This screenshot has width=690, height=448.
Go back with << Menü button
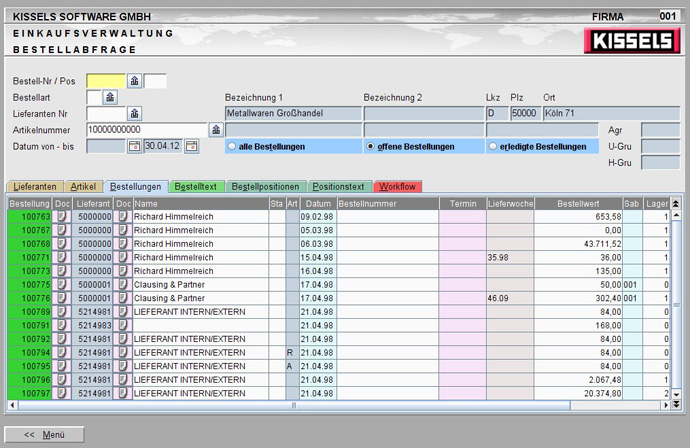(x=44, y=434)
